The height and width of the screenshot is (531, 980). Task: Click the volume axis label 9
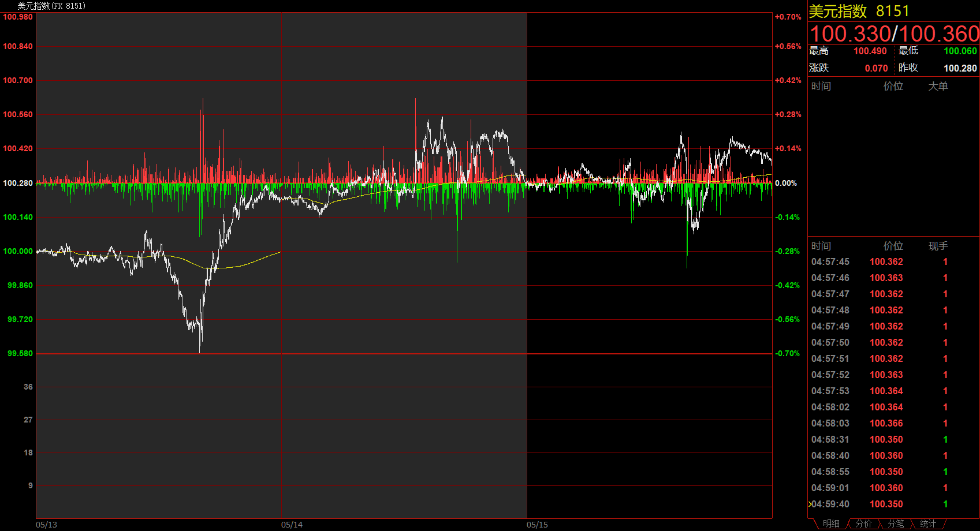pyautogui.click(x=31, y=485)
